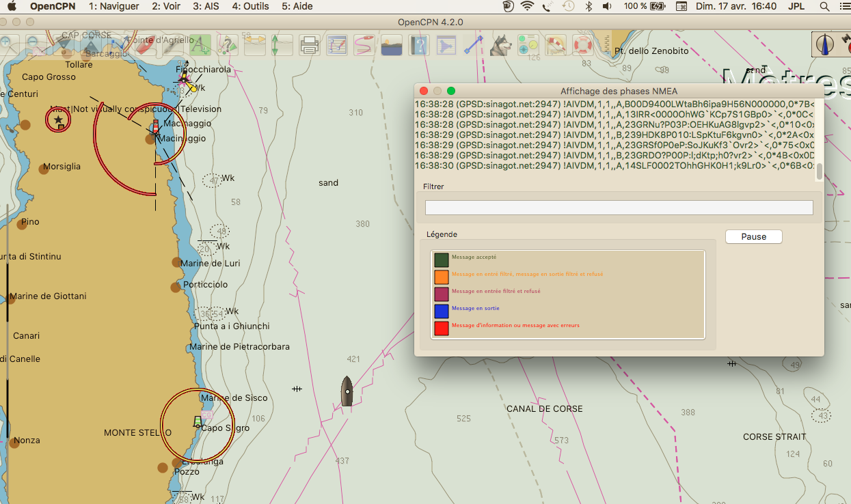Screen dimensions: 851x504
Task: Click the NMEA line containing 'B00D9400LWtaBh6ipa9H56N000000'
Action: pos(614,104)
